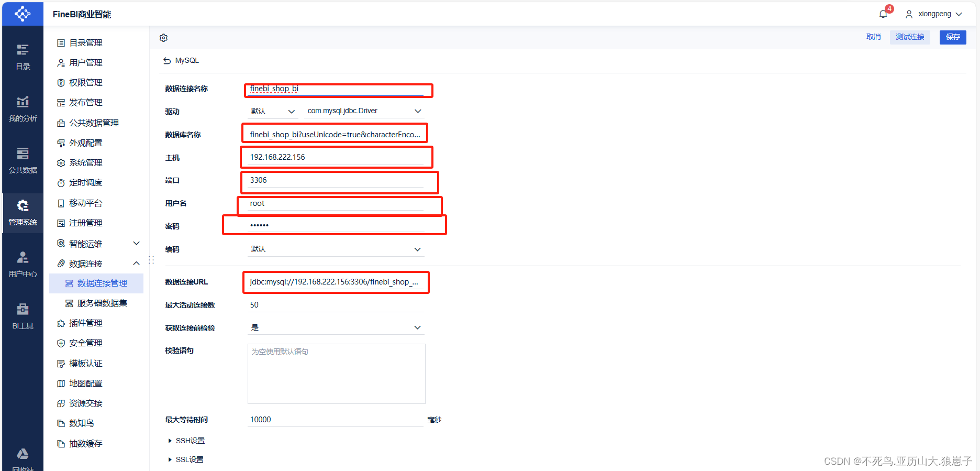
Task: Open the 目录 sidebar section
Action: click(23, 57)
